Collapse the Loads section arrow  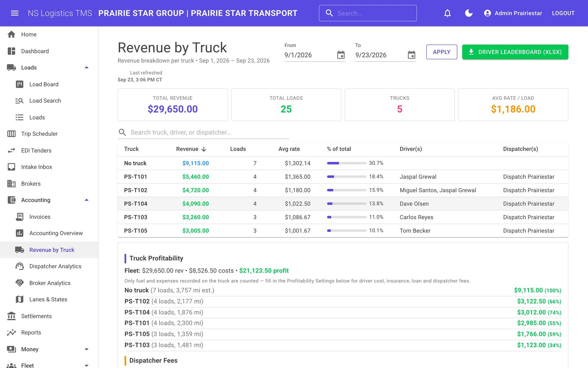(x=87, y=68)
